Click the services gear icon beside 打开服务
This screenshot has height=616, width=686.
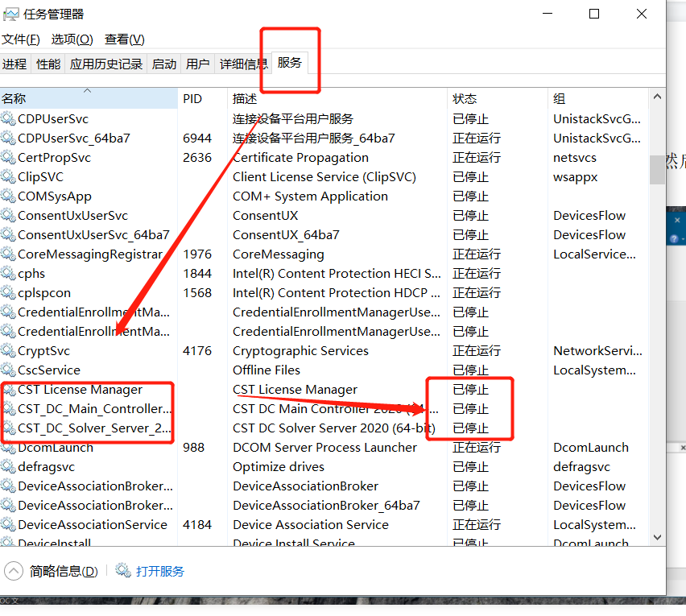point(123,571)
